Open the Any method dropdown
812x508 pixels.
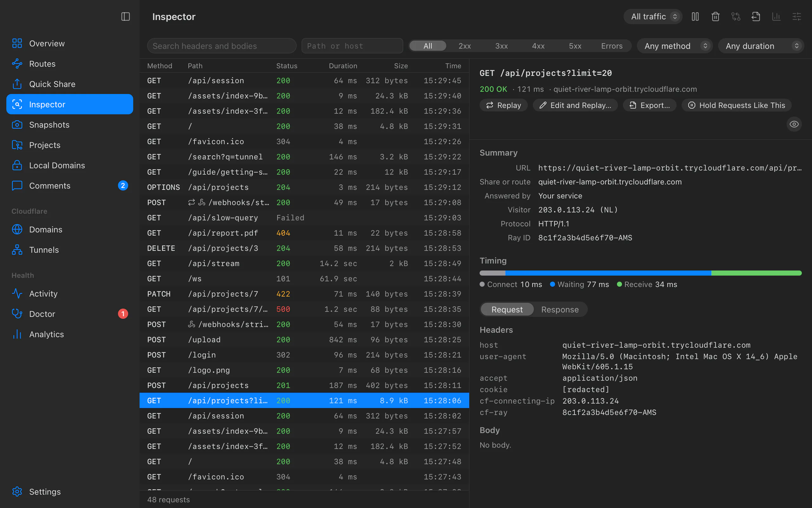[675, 46]
